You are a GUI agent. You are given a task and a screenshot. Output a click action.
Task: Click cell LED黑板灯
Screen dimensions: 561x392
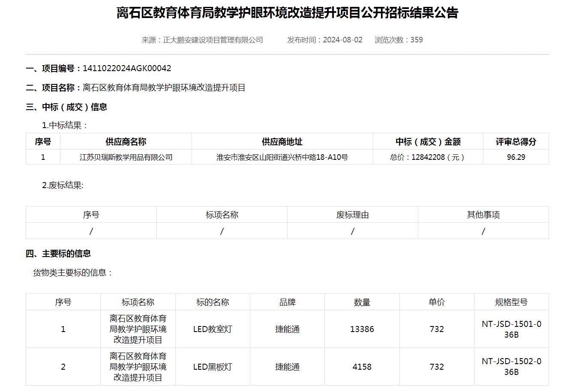click(213, 367)
